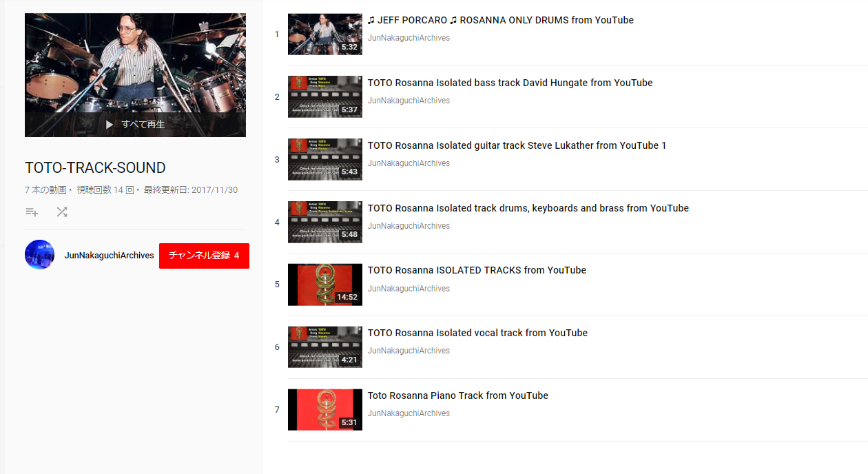
Task: Open the JunNakaguchiArchives channel name in sidebar
Action: [110, 256]
